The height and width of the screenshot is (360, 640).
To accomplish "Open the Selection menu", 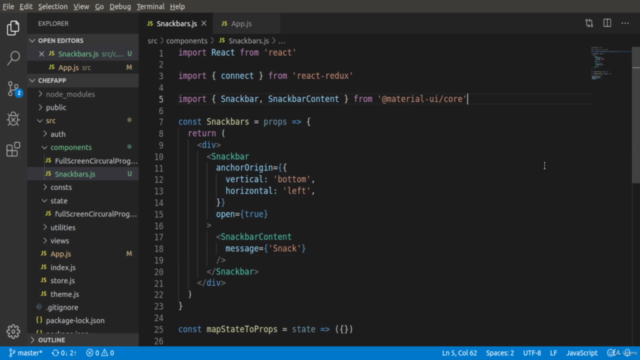I will click(x=53, y=7).
